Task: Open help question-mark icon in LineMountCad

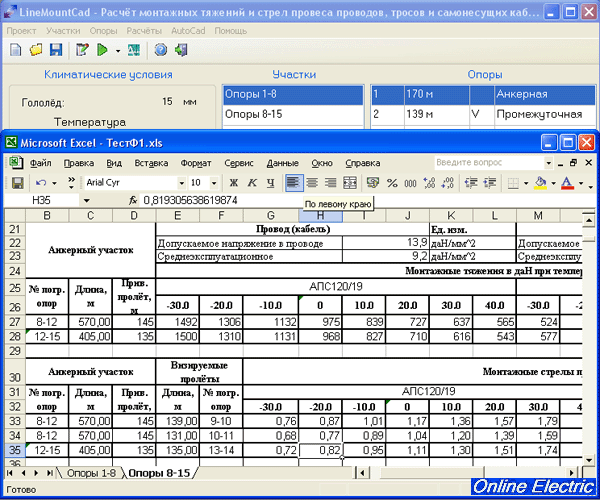Action: point(161,50)
